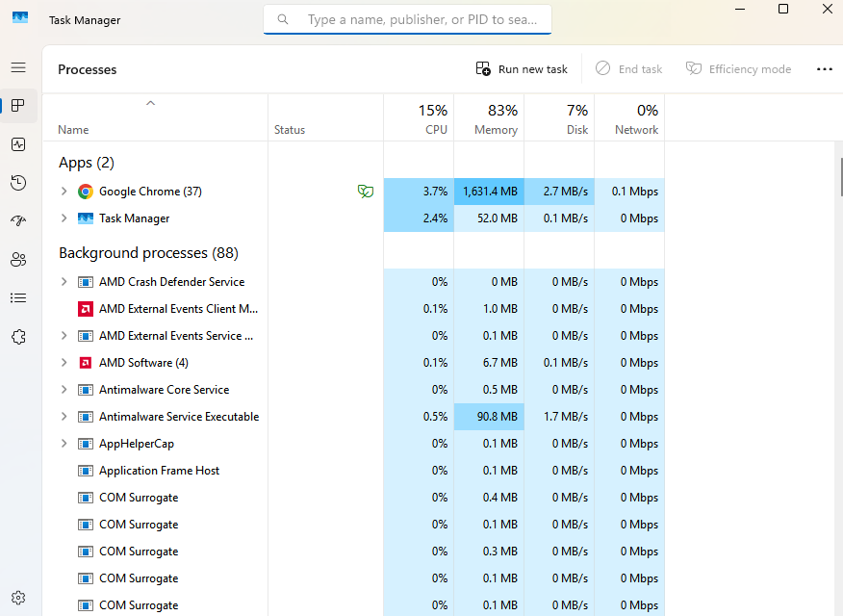This screenshot has height=616, width=843.
Task: Open the Performance page icon in sidebar
Action: 18,144
